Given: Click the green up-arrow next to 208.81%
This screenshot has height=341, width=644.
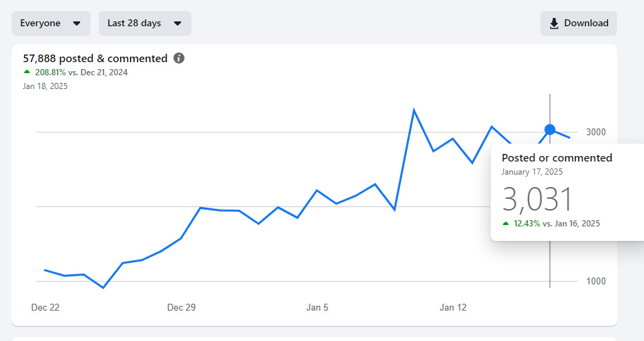Looking at the screenshot, I should (27, 72).
